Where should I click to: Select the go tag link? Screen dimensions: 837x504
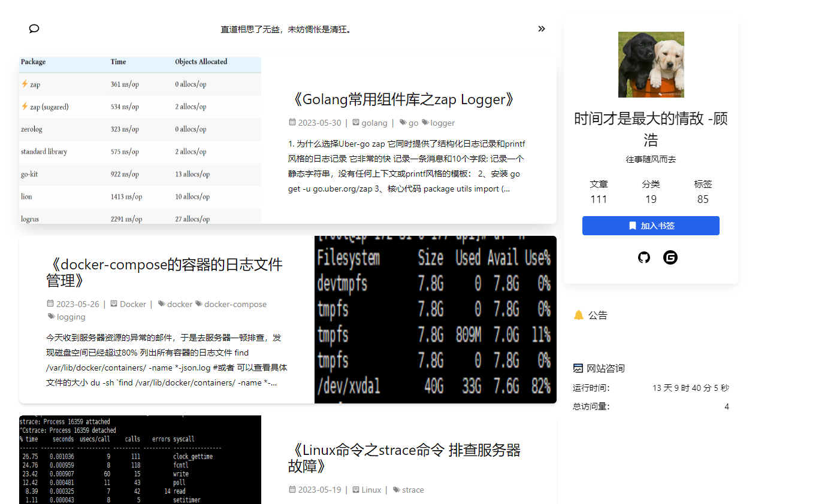pos(413,123)
